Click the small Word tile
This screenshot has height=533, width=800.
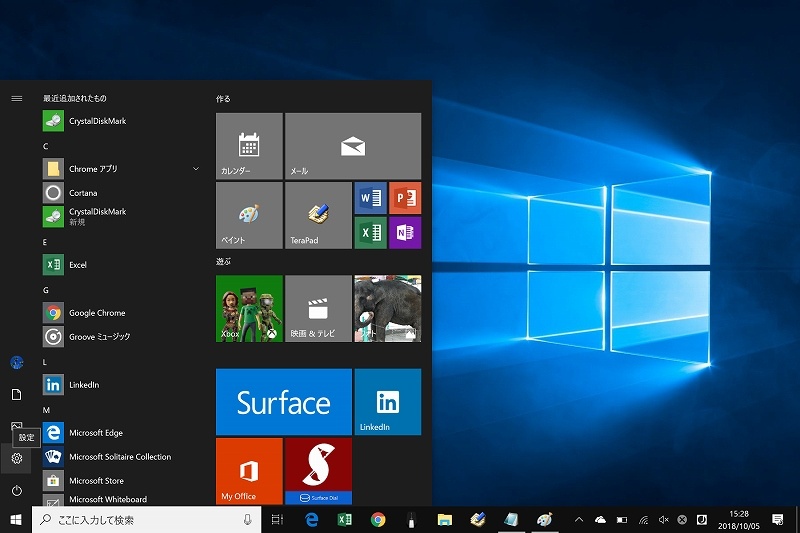tap(370, 198)
